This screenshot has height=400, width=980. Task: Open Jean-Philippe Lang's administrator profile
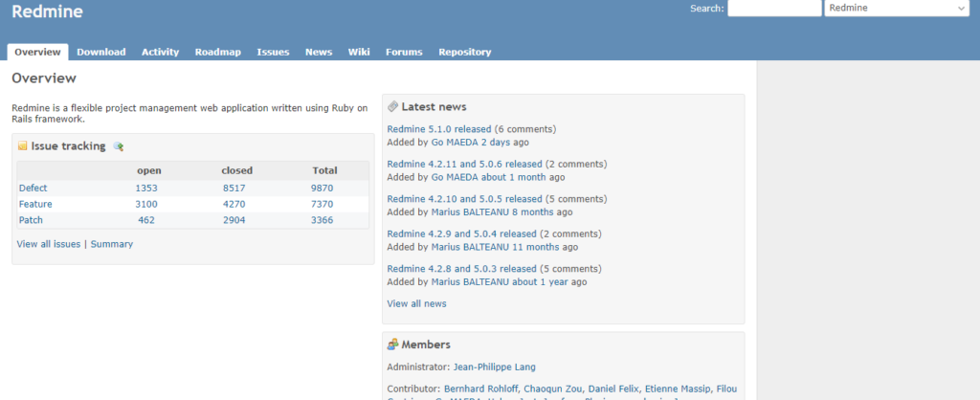click(494, 367)
